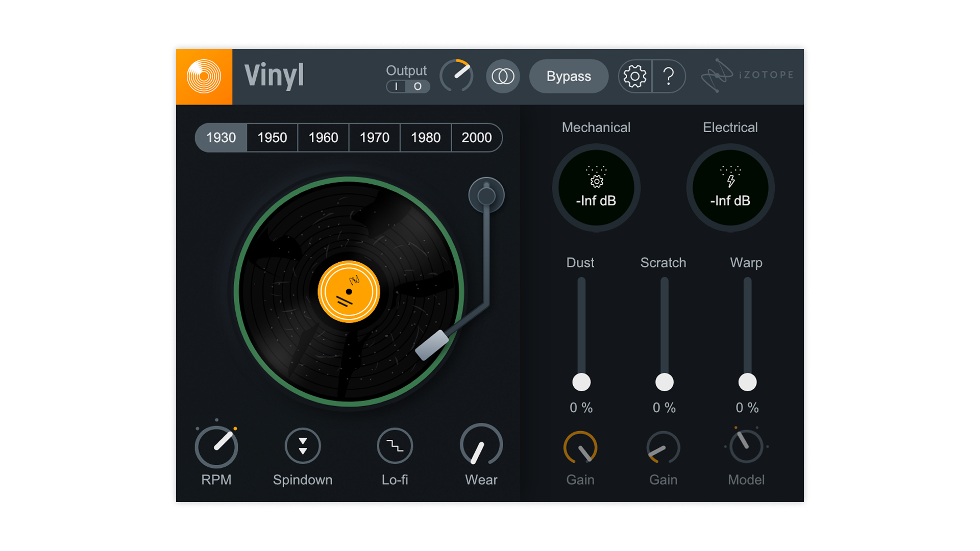This screenshot has width=980, height=551.
Task: Click the Model label text
Action: click(746, 480)
